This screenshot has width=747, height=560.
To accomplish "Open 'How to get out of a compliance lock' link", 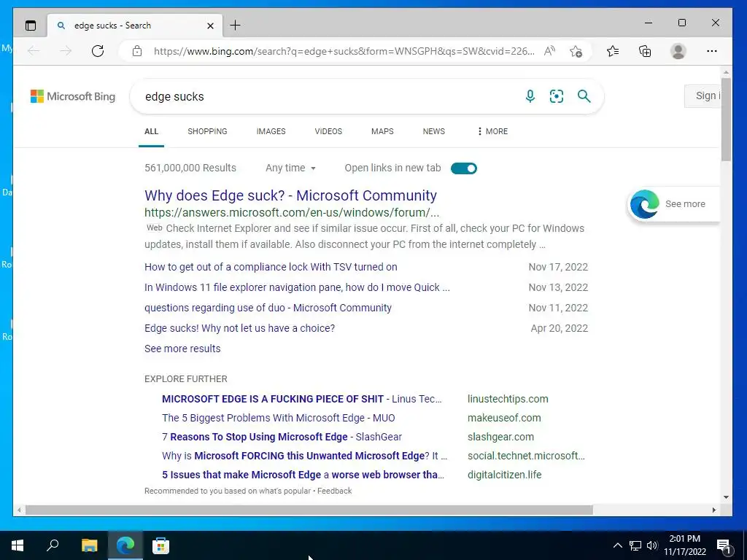I will click(271, 267).
